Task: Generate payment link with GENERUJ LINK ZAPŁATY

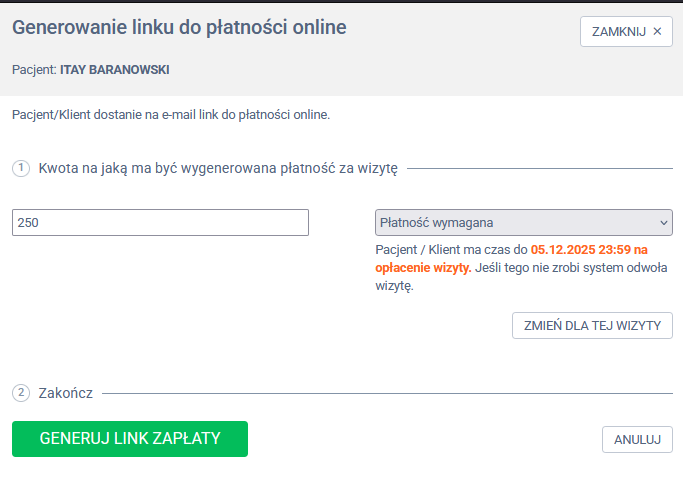Action: coord(130,438)
